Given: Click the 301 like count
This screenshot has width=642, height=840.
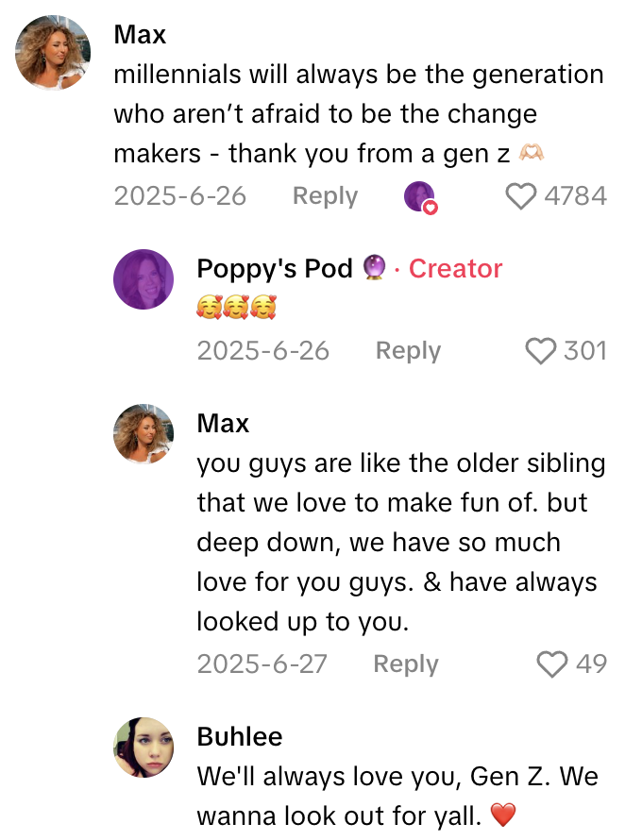Looking at the screenshot, I should [585, 351].
